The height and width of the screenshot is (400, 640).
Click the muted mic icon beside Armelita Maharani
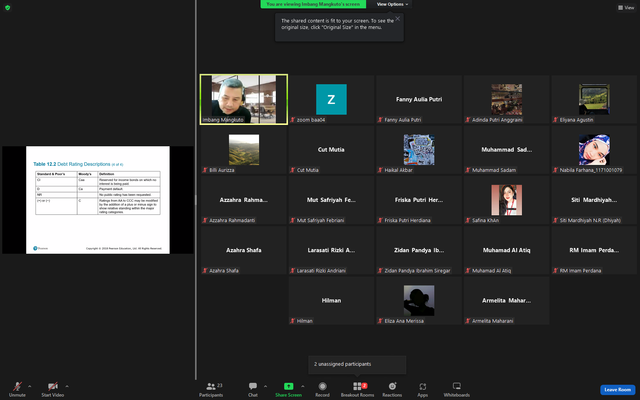click(468, 321)
